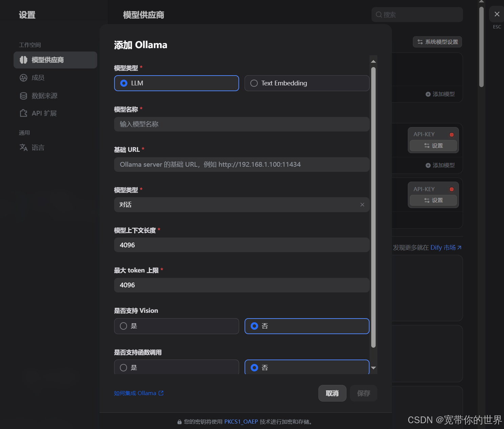
Task: Click the plus icon of the first 添加模型
Action: click(428, 94)
